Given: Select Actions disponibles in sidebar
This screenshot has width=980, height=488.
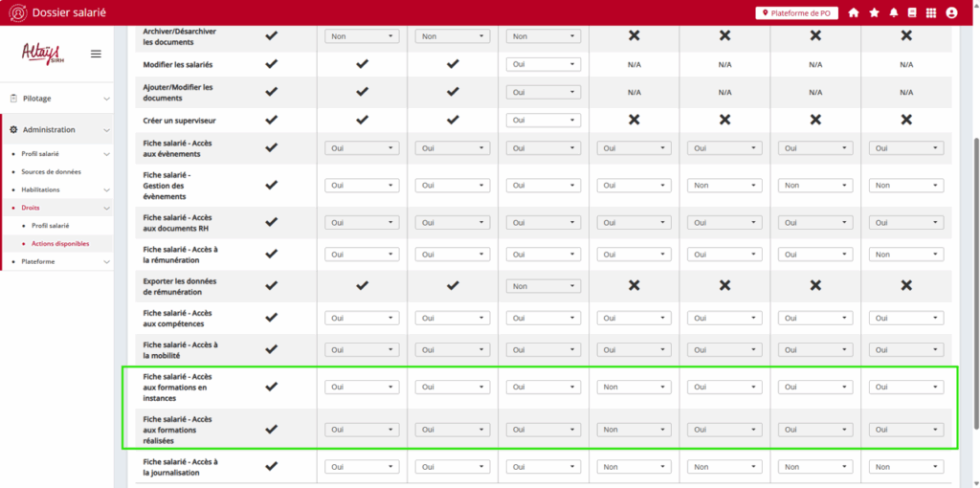Looking at the screenshot, I should tap(60, 243).
